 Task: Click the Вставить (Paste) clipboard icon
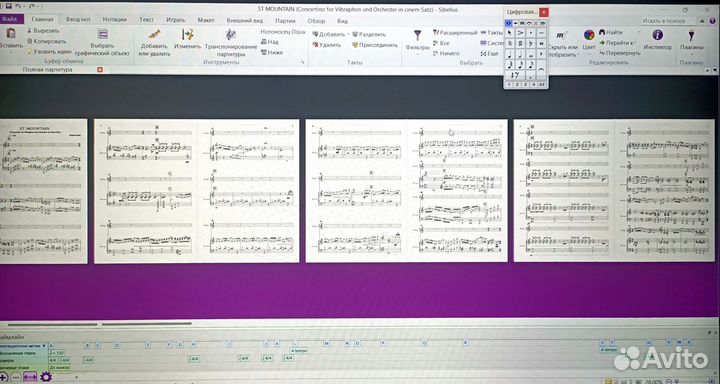click(x=11, y=33)
